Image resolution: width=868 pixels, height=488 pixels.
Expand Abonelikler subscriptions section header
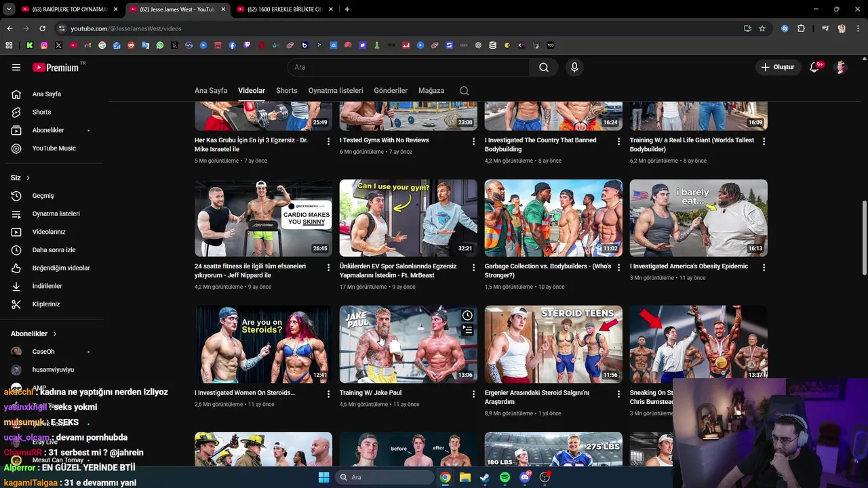pyautogui.click(x=34, y=333)
